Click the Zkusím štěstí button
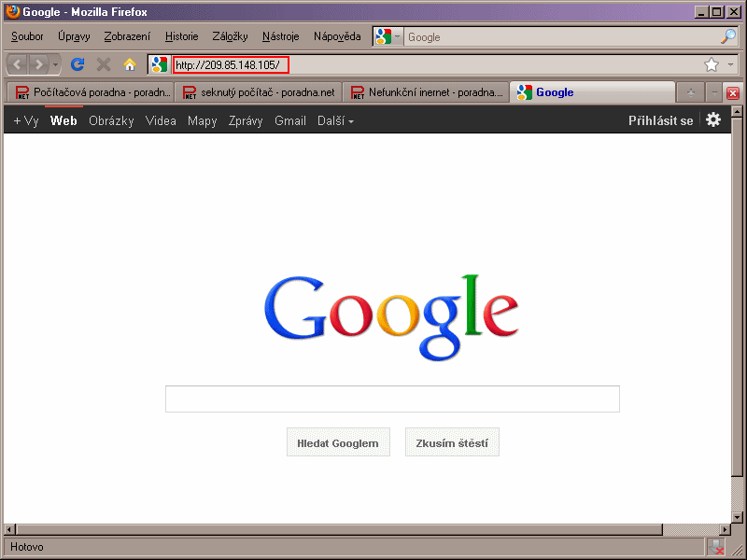Screen dimensions: 747x560 click(x=452, y=442)
